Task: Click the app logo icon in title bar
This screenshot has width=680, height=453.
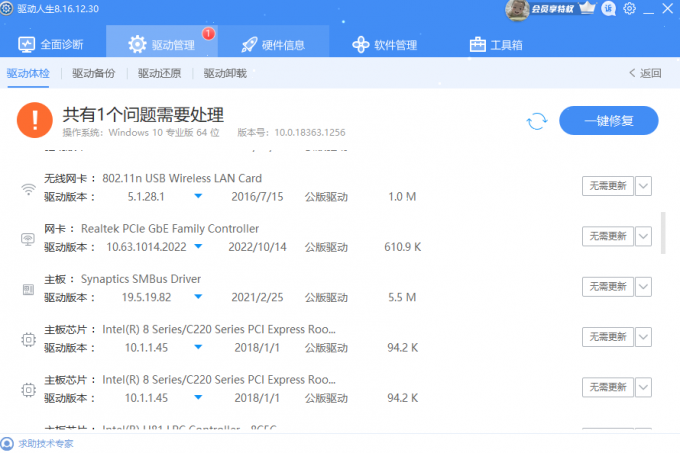Action: point(6,9)
